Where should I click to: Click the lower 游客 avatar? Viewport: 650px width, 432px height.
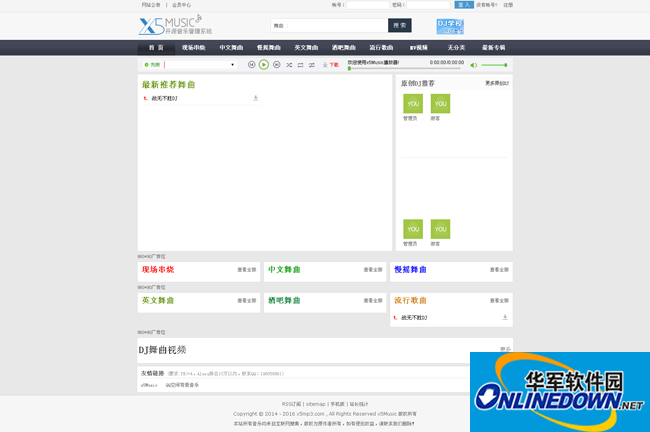[440, 229]
